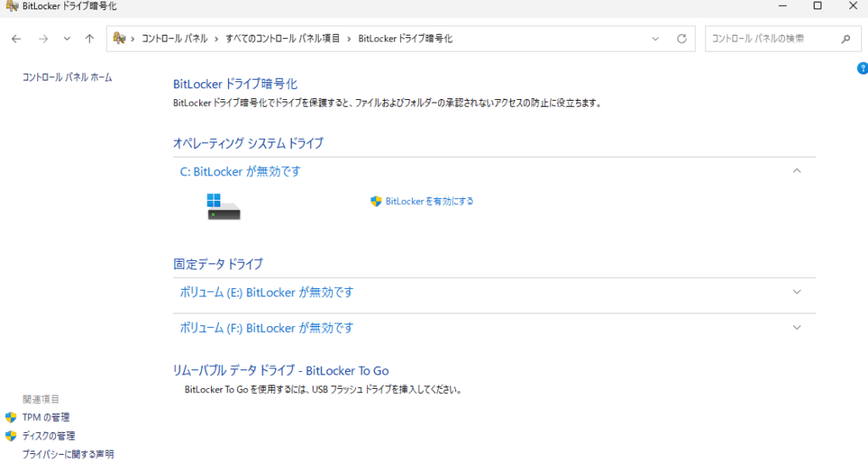Open the recent locations dropdown chevron
The image size is (868, 471).
pos(67,39)
